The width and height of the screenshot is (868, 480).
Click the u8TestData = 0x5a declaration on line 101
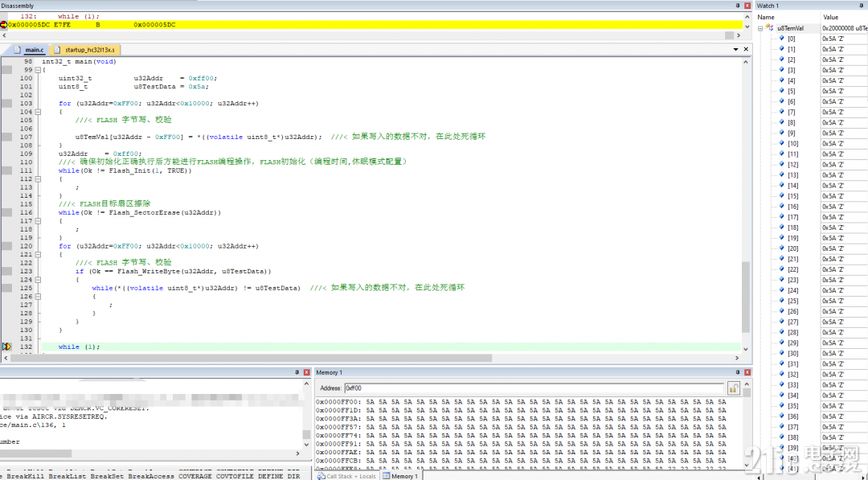coord(171,86)
